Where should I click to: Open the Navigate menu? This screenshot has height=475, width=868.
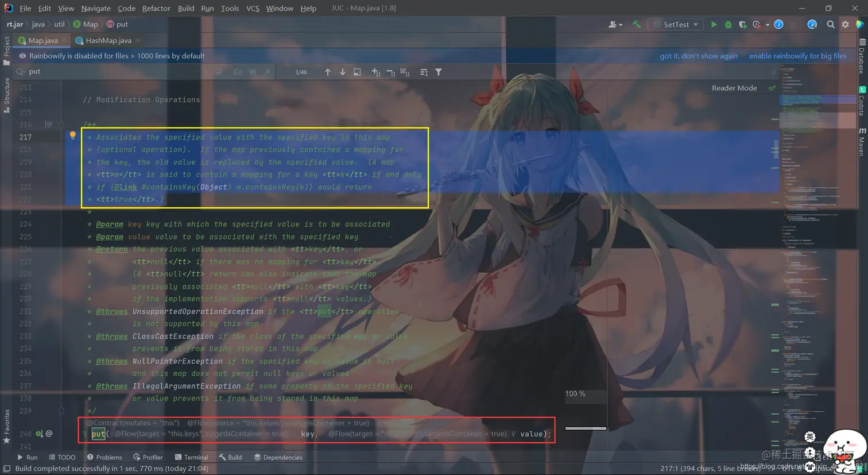coord(96,8)
